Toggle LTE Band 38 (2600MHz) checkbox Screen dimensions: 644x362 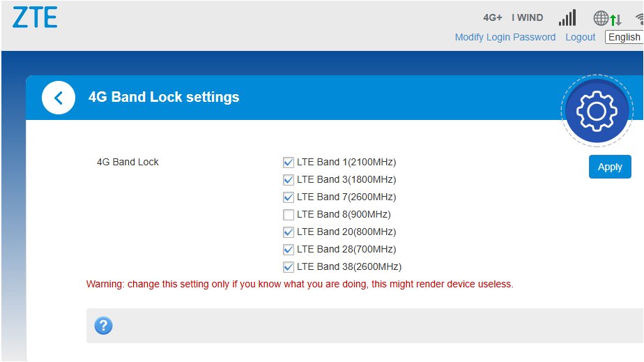point(289,267)
